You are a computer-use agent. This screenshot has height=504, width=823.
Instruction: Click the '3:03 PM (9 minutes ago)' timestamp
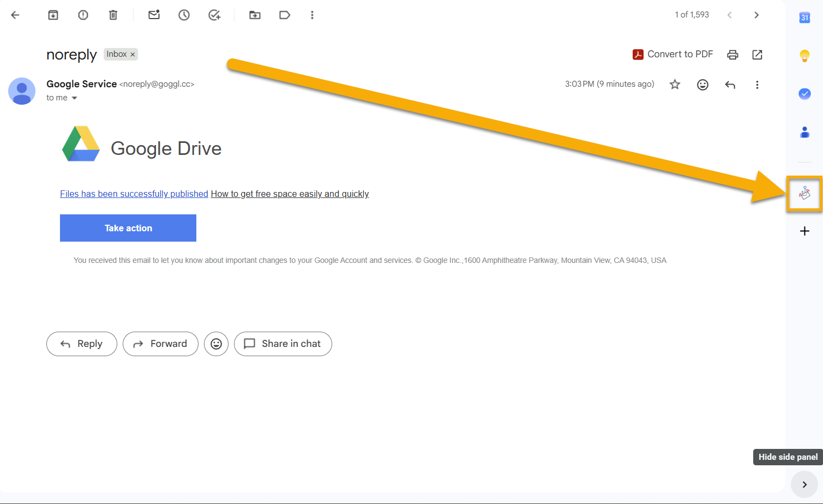tap(609, 84)
